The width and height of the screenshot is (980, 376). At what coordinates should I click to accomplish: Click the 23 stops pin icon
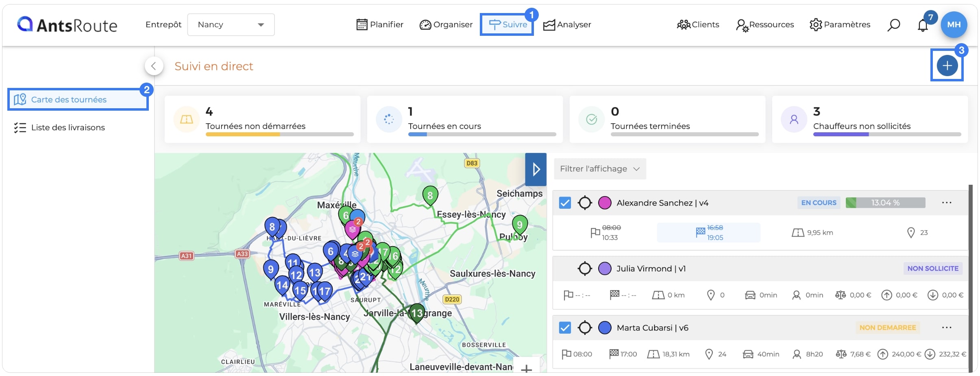911,233
